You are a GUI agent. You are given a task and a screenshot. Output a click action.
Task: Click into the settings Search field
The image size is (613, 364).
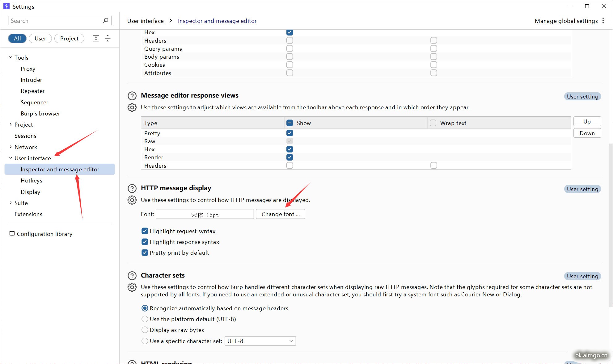point(60,21)
